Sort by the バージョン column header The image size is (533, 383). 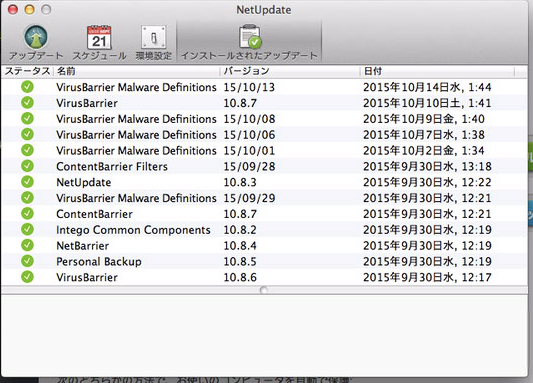point(246,71)
